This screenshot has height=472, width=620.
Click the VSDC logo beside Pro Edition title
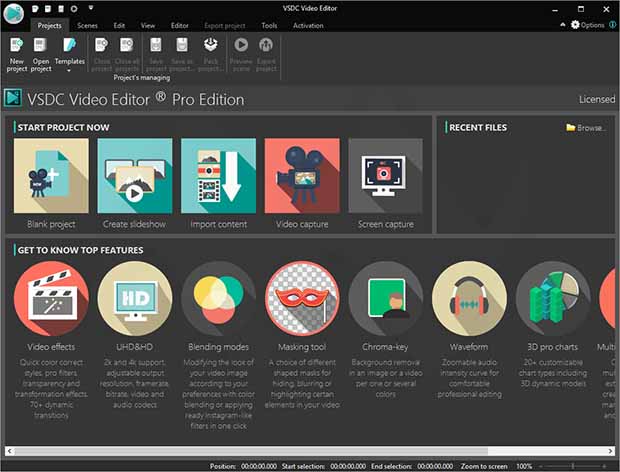(13, 98)
